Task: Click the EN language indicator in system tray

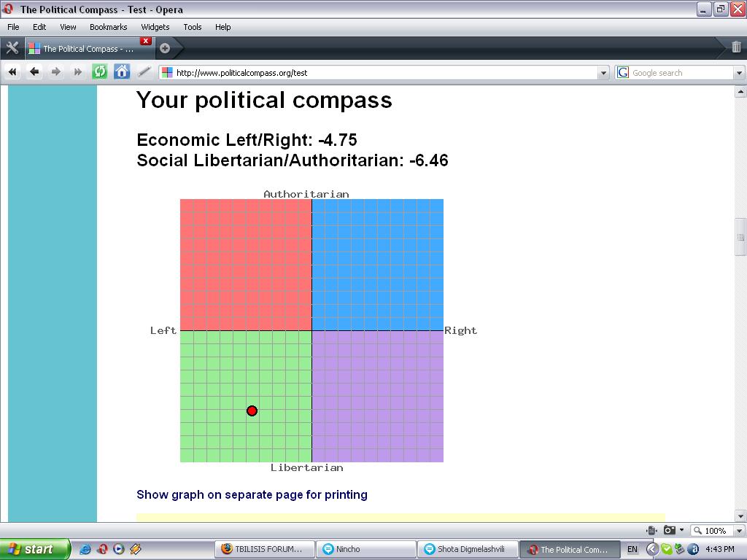Action: [x=632, y=549]
